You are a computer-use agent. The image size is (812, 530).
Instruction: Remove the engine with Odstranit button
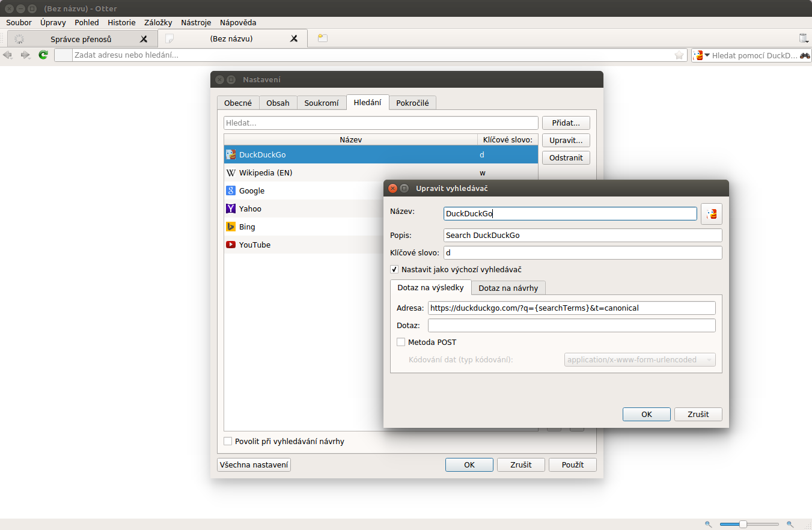coord(566,157)
